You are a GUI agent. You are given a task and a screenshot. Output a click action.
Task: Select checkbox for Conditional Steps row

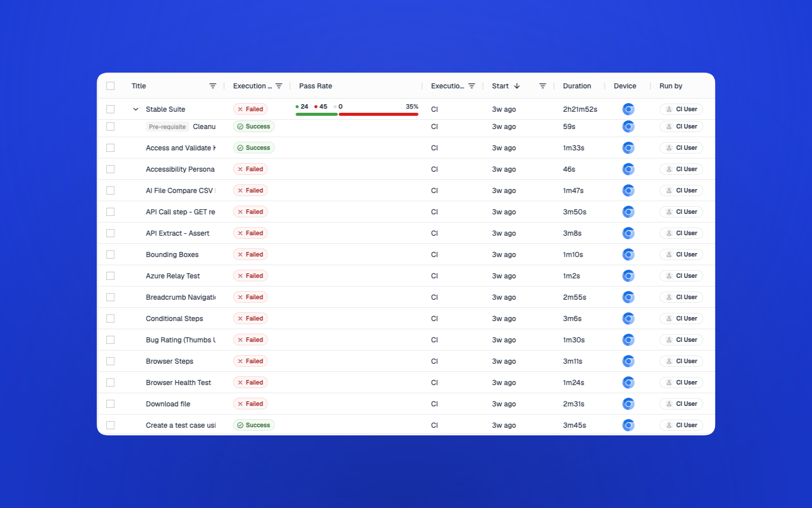[110, 319]
